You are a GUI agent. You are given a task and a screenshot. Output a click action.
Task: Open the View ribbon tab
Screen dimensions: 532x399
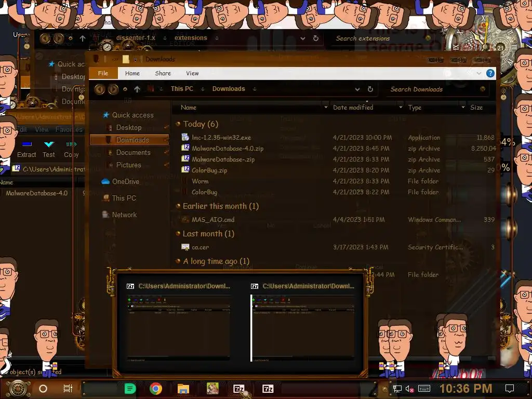(192, 73)
